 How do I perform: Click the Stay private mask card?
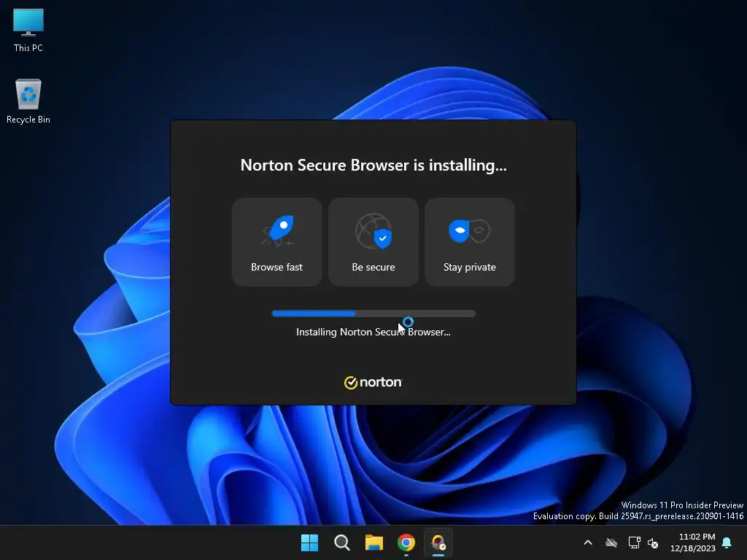(469, 242)
